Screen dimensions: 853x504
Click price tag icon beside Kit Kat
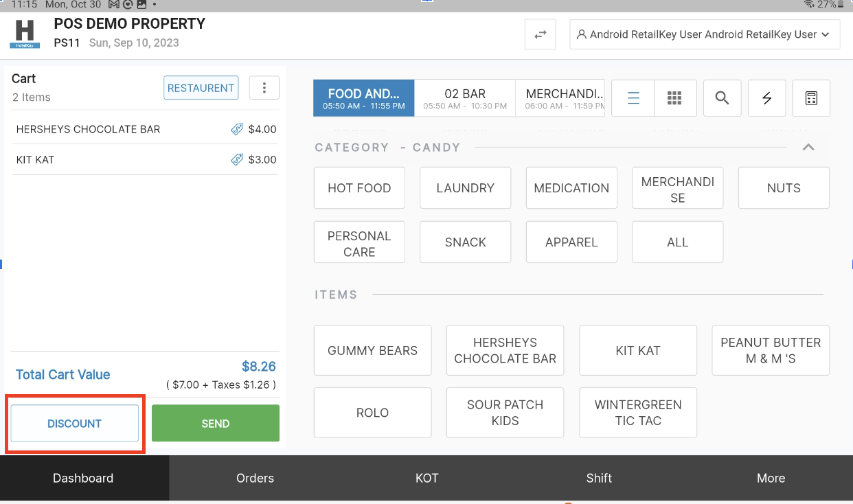click(237, 160)
